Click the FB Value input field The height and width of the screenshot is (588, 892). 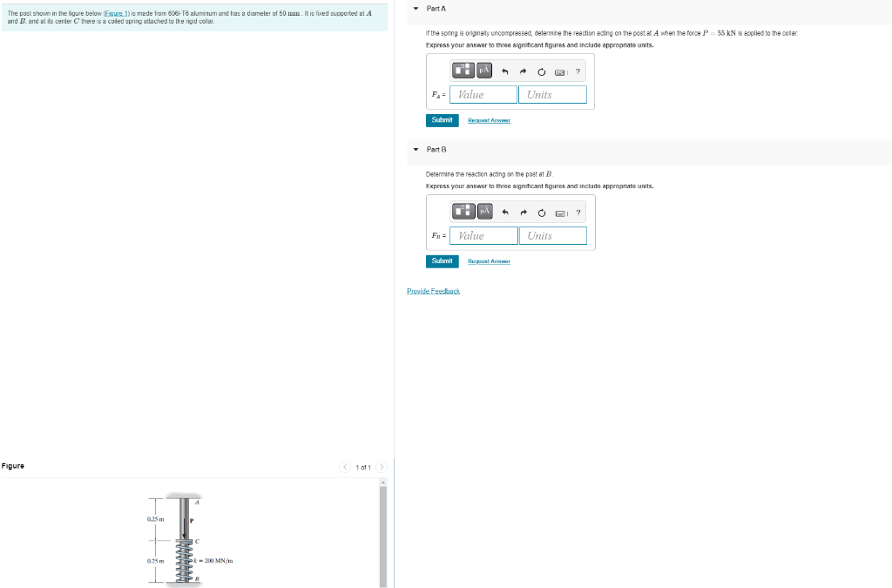pos(484,235)
